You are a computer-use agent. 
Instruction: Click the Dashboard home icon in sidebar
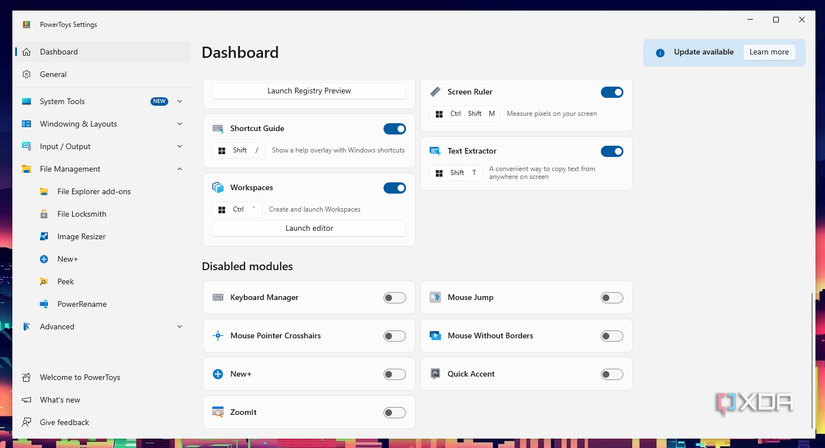tap(26, 52)
